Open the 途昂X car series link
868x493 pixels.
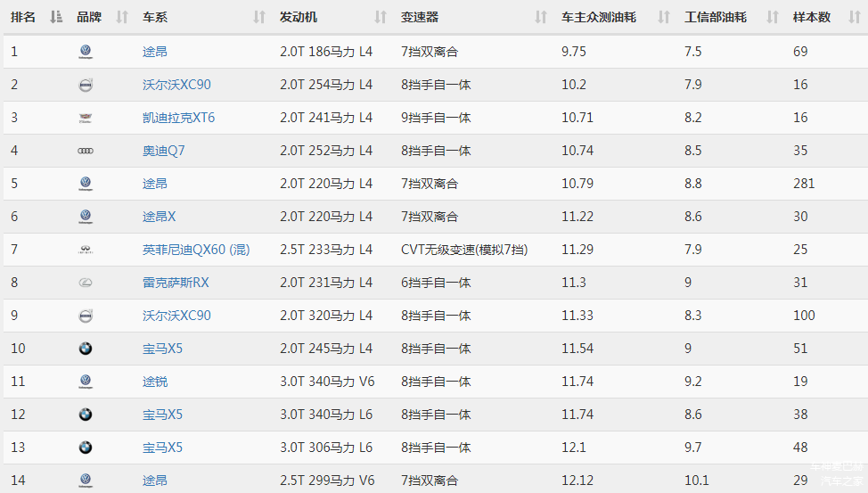160,217
